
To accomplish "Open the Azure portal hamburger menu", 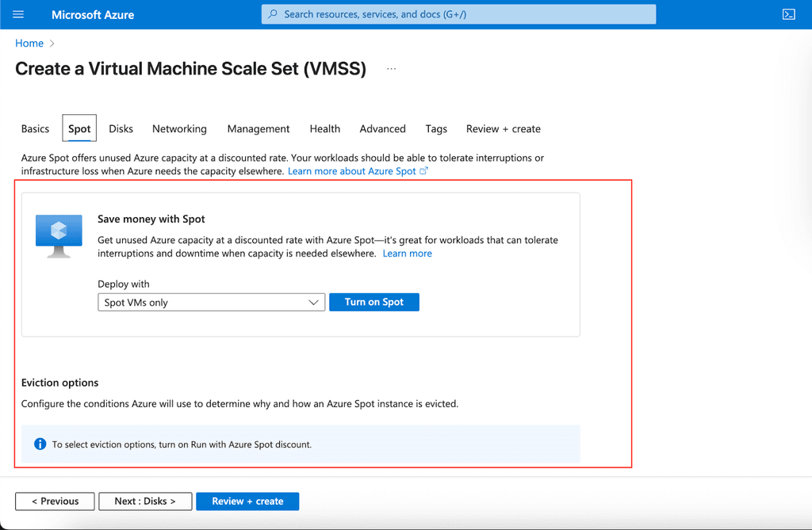I will pyautogui.click(x=17, y=13).
